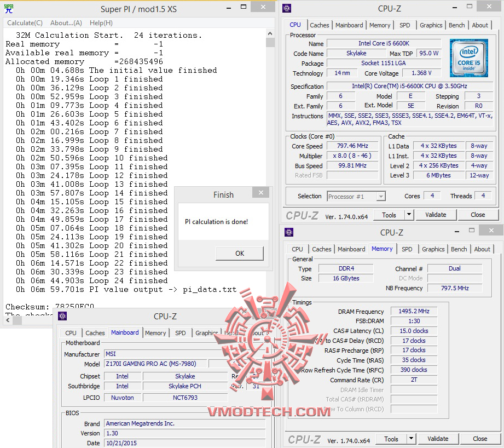Click the Z170I GAMING PRO AC model field
Screen dimensions: 504x448
155,364
